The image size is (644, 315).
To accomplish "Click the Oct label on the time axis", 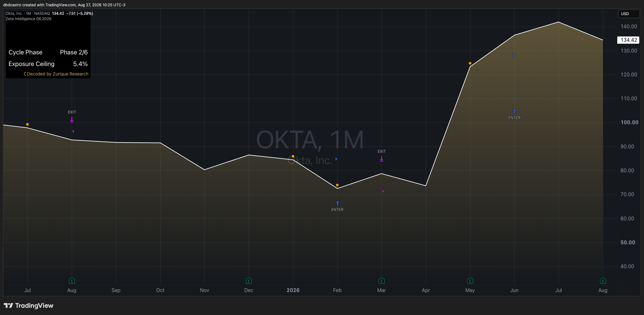I will (x=160, y=290).
